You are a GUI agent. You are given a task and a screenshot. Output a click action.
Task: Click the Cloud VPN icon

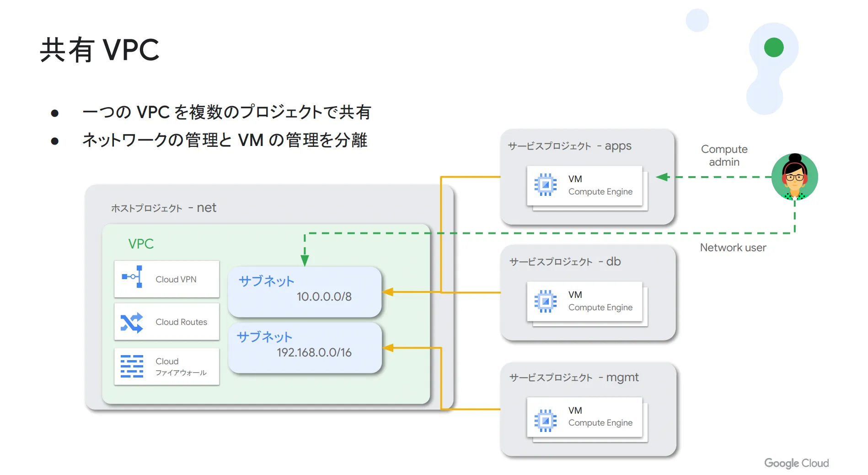pos(132,277)
